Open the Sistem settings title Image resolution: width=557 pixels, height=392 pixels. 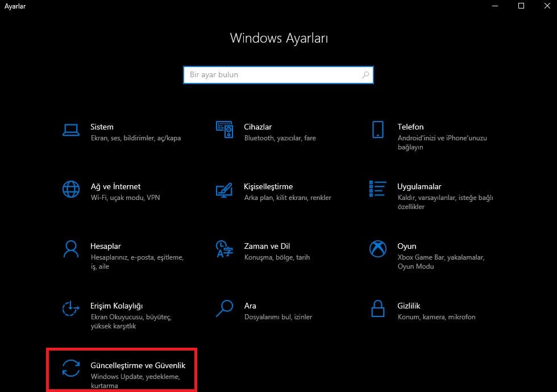click(x=102, y=127)
